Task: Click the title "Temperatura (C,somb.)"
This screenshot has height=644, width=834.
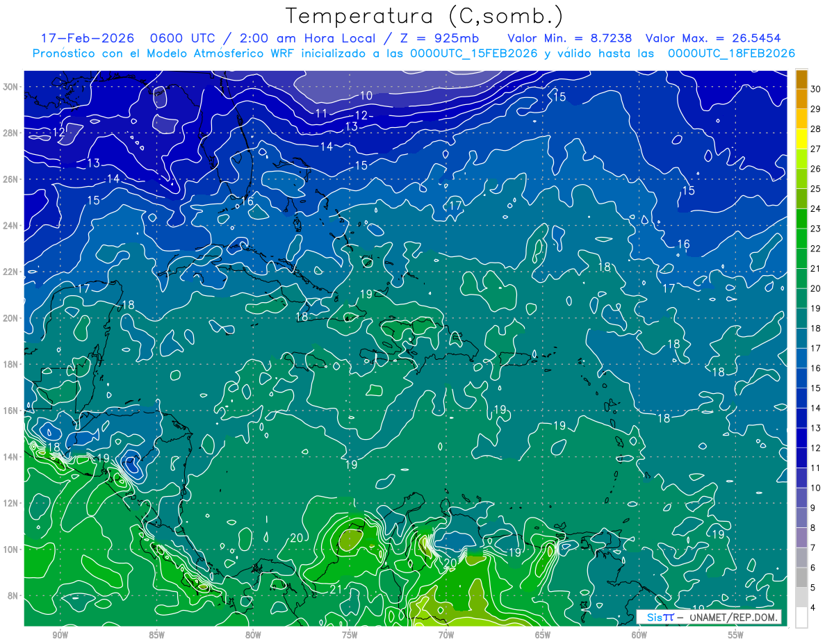Action: 425,15
